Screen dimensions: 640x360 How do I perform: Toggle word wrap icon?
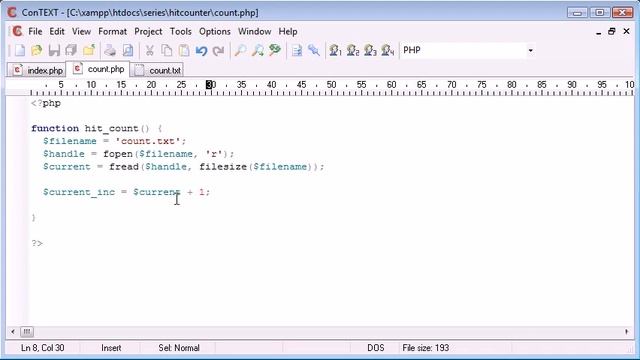[297, 51]
